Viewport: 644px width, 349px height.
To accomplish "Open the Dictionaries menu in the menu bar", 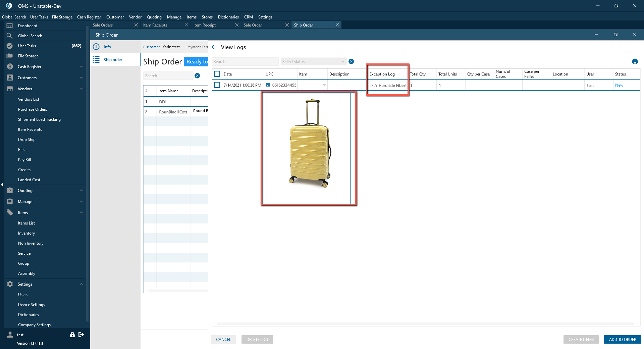I will (228, 17).
